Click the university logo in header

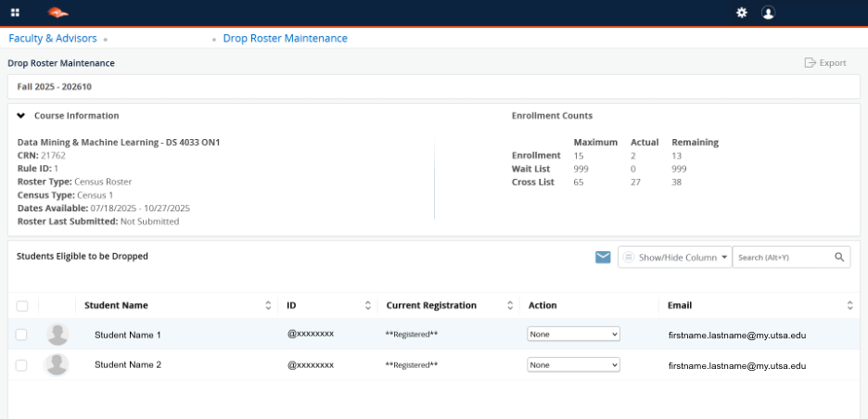[x=58, y=13]
